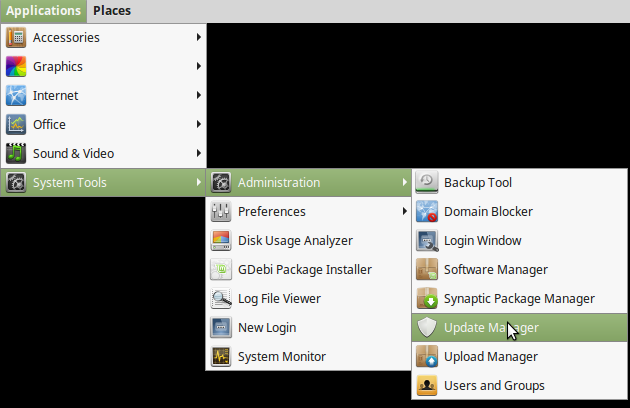The width and height of the screenshot is (630, 408).
Task: Choose New Login
Action: point(309,327)
